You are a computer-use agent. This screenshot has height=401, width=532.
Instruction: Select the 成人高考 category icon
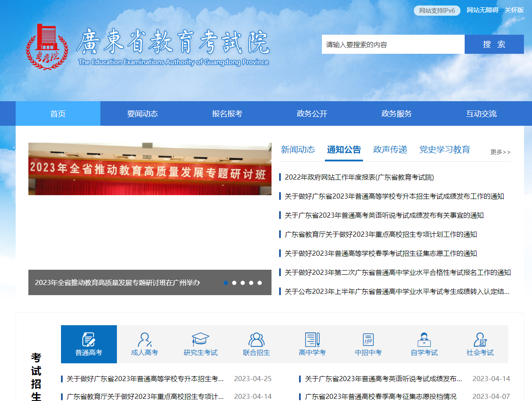(x=145, y=344)
